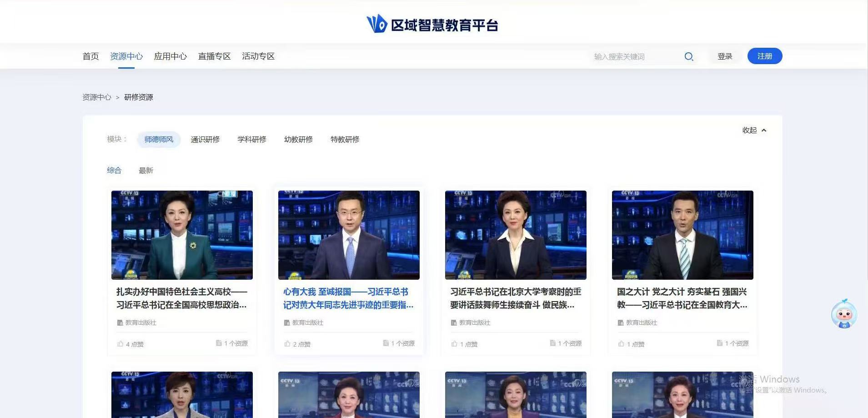Click resource document icon on first card
This screenshot has width=868, height=418.
click(219, 343)
